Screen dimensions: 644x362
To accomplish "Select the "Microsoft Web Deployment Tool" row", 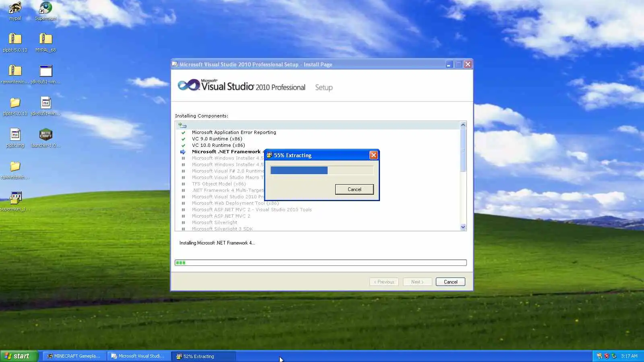I will pos(235,203).
